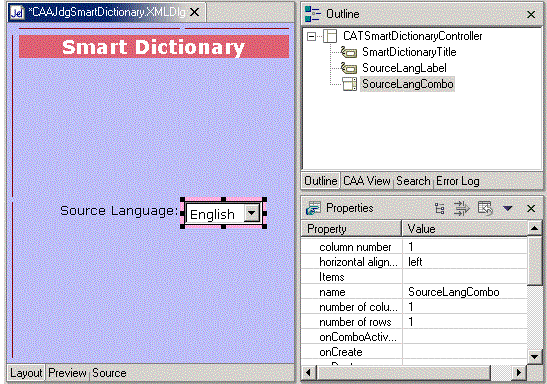This screenshot has height=384, width=547.
Task: Switch to the Layout editor tab
Action: pos(26,373)
